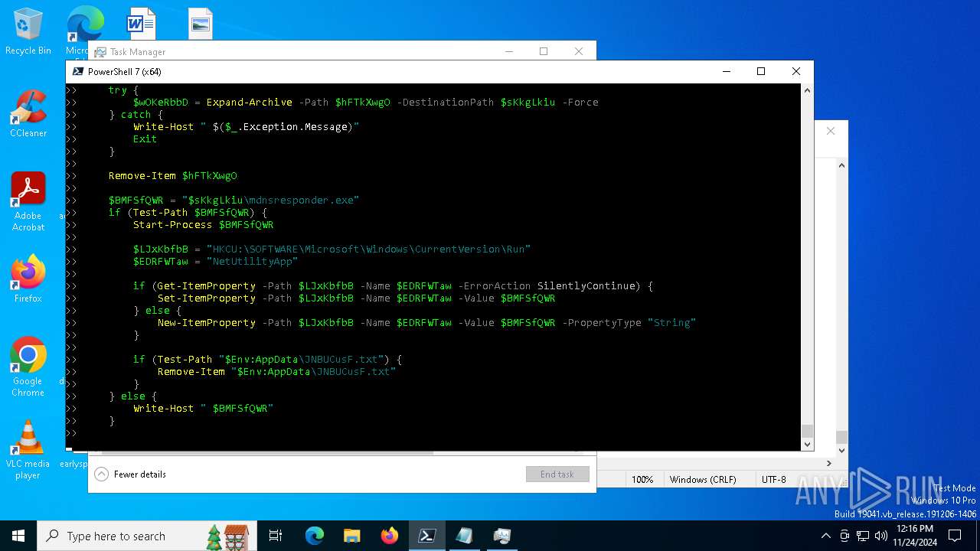The image size is (980, 551).
Task: Switch to Notepad taskbar button
Action: click(x=465, y=536)
